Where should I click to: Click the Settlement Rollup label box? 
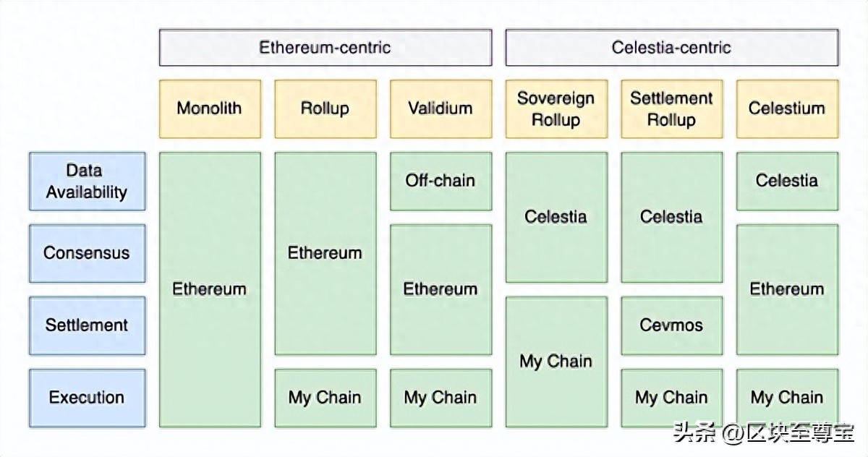coord(671,108)
